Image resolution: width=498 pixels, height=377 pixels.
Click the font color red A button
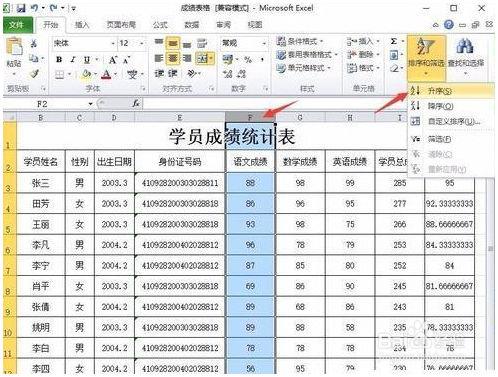(x=106, y=74)
